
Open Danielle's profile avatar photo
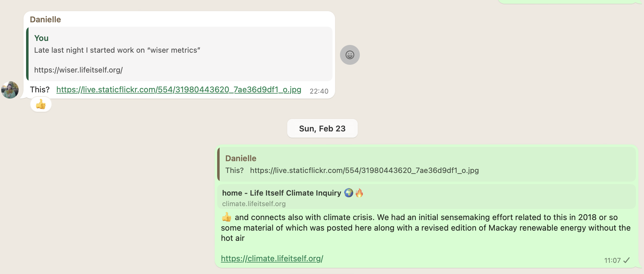pos(10,90)
